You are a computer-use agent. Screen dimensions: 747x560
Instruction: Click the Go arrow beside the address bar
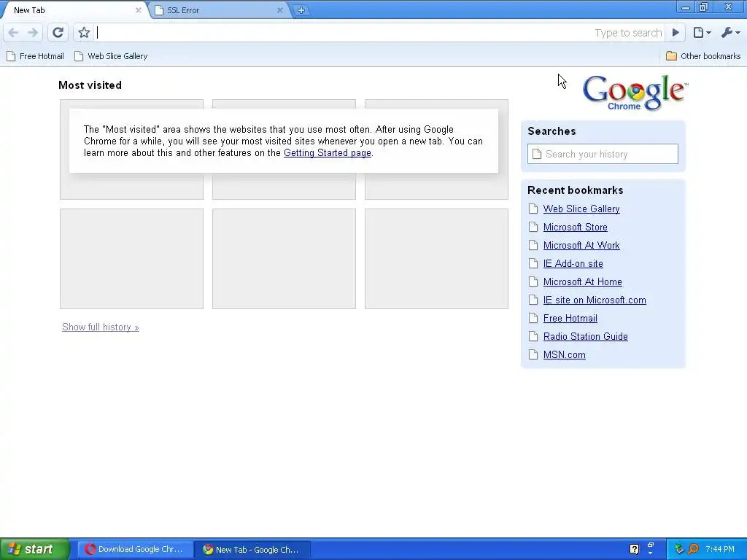coord(675,32)
